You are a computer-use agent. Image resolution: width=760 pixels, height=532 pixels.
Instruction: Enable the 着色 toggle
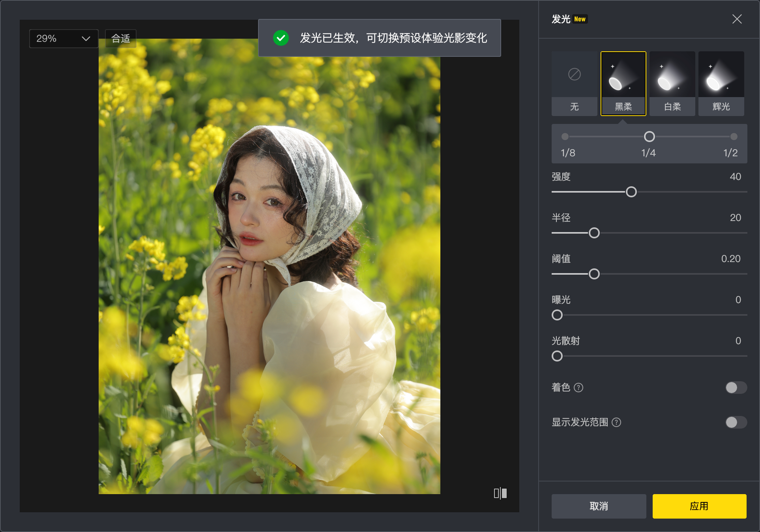[x=736, y=388]
